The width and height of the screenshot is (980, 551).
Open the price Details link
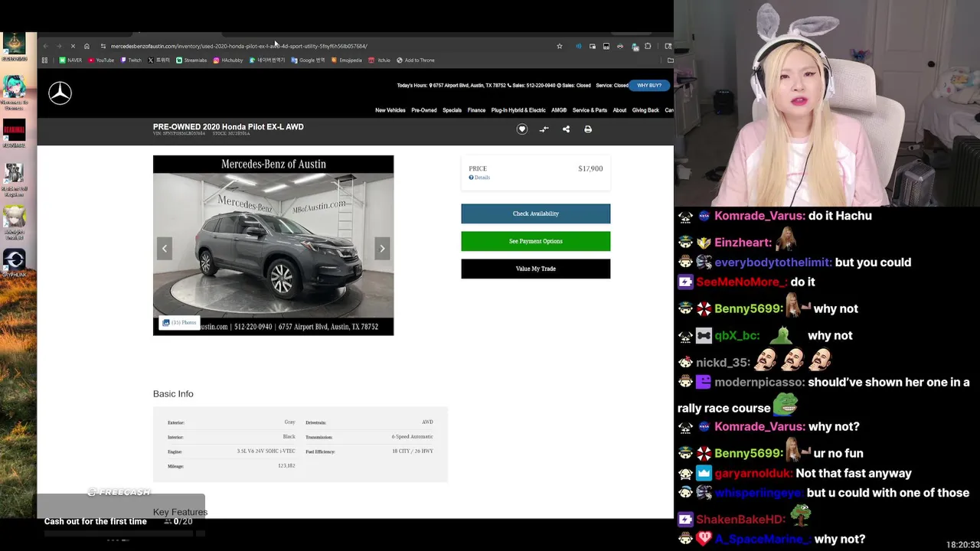479,178
